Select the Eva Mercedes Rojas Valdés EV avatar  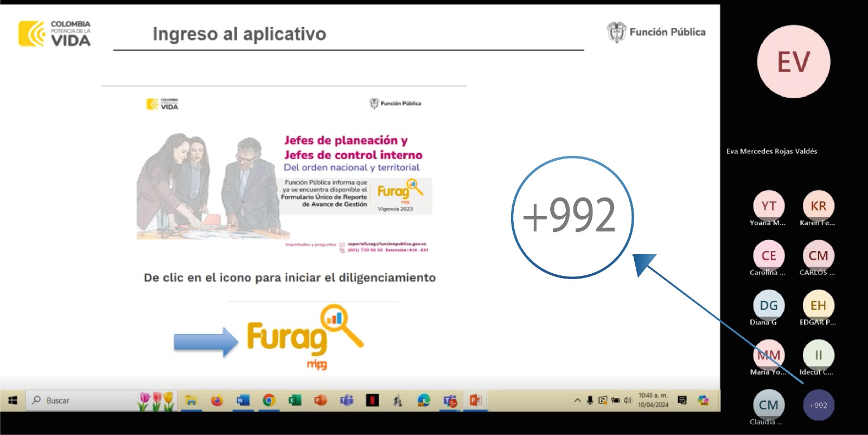pyautogui.click(x=794, y=62)
